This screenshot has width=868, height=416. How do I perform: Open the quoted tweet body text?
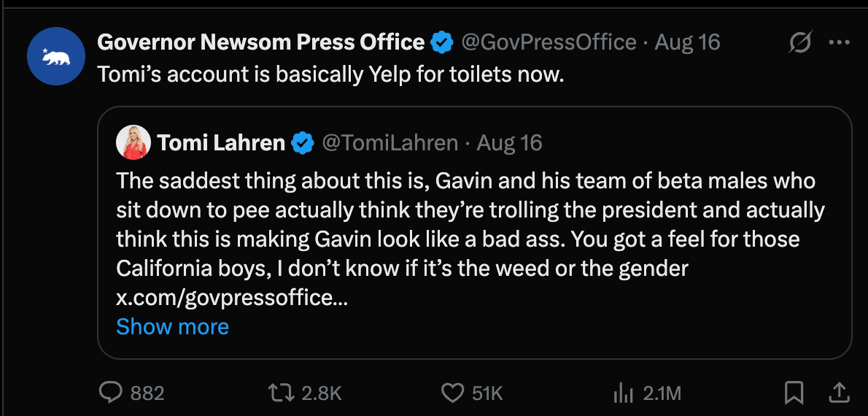tap(467, 225)
